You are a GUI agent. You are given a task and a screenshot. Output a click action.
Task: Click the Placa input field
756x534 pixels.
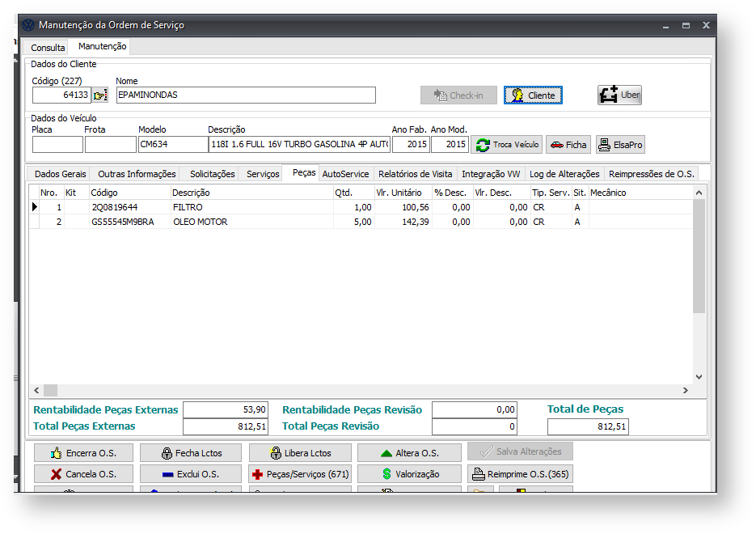point(57,145)
